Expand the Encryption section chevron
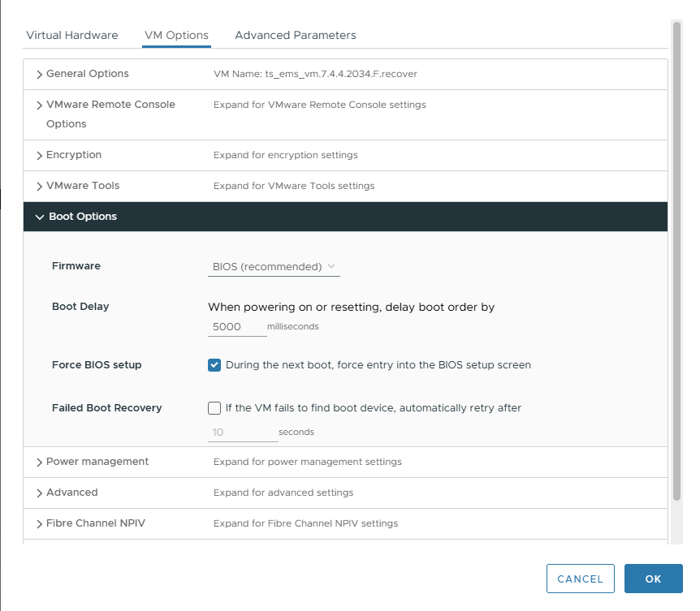 point(39,155)
